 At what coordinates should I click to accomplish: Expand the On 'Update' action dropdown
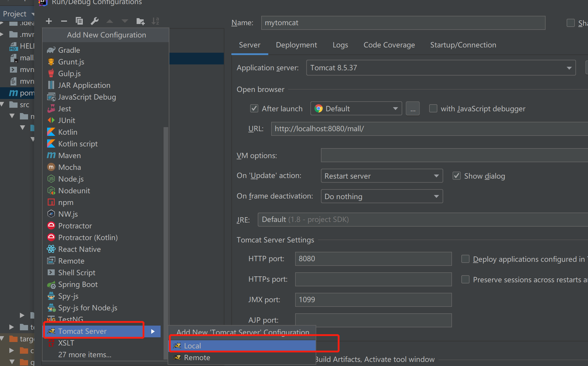pos(381,176)
